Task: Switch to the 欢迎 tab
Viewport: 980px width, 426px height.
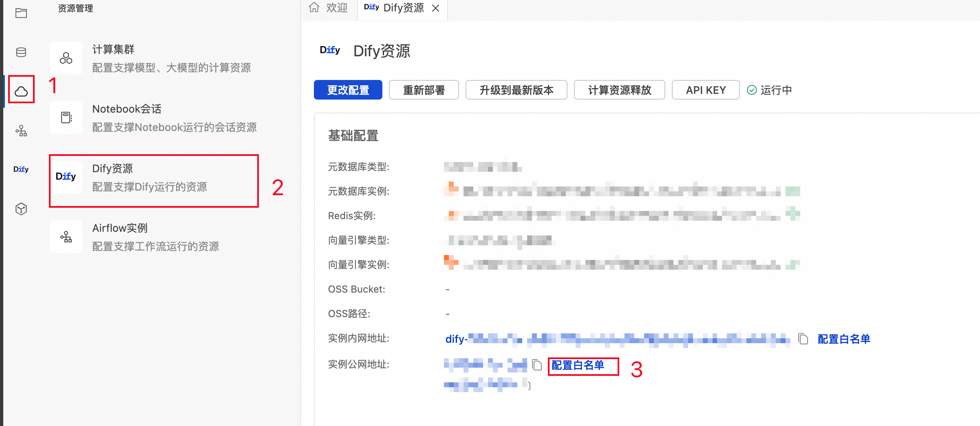Action: point(329,8)
